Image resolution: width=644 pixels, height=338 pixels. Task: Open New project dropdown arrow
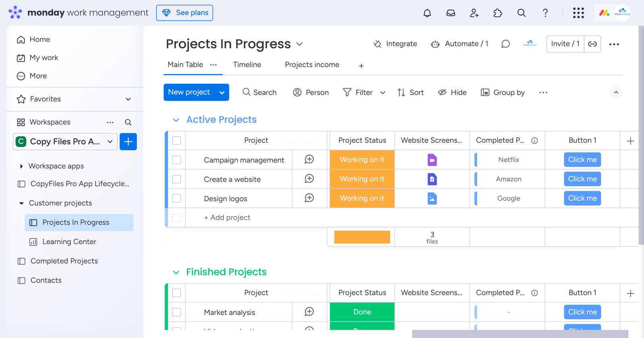click(x=222, y=92)
